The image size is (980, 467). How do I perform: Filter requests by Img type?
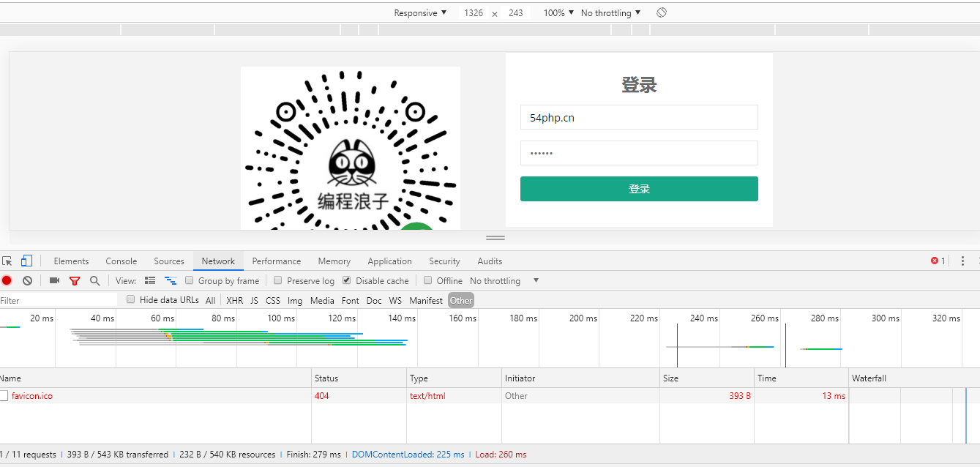[295, 300]
